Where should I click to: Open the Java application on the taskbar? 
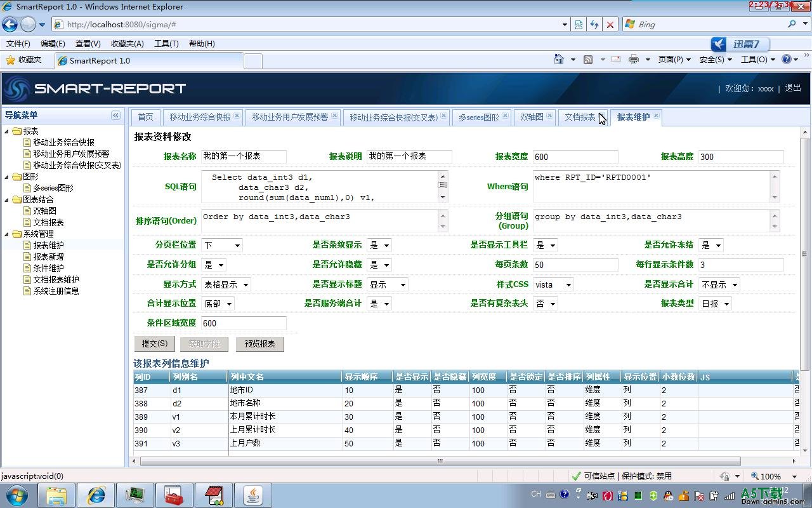[x=253, y=495]
